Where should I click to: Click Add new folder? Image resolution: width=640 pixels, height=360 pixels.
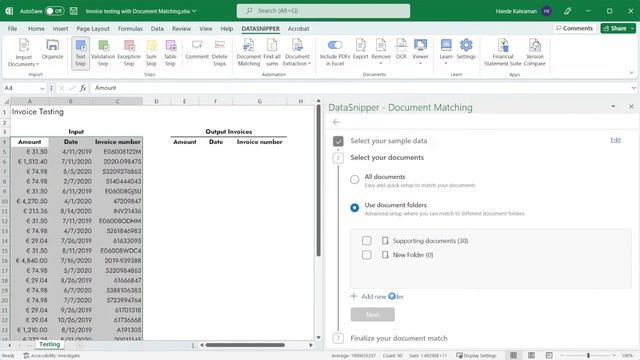(x=377, y=296)
